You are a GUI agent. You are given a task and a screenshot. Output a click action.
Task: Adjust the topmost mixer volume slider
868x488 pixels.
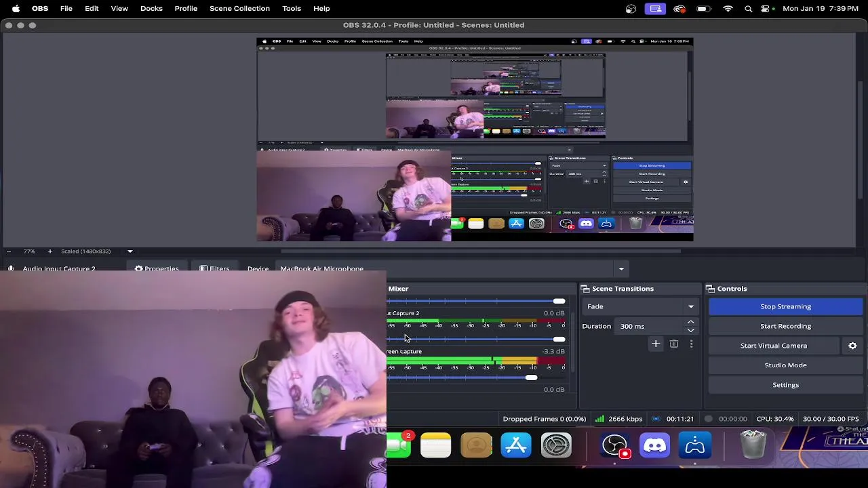(559, 301)
